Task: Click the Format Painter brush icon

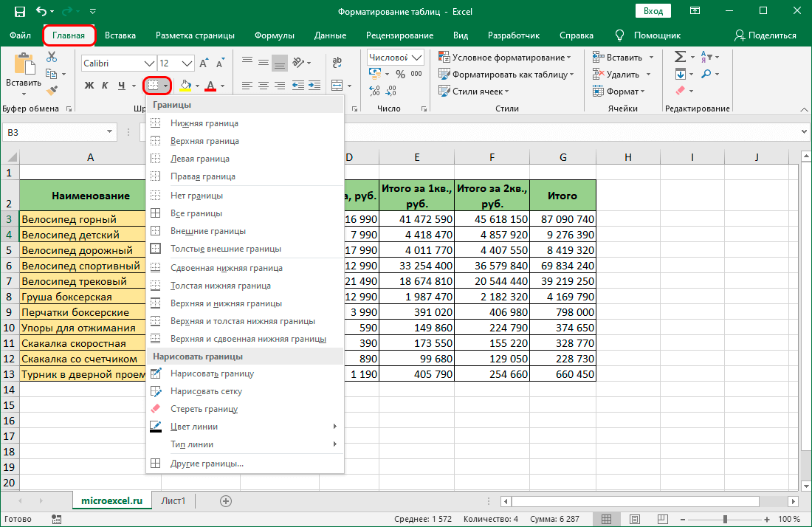Action: (51, 90)
